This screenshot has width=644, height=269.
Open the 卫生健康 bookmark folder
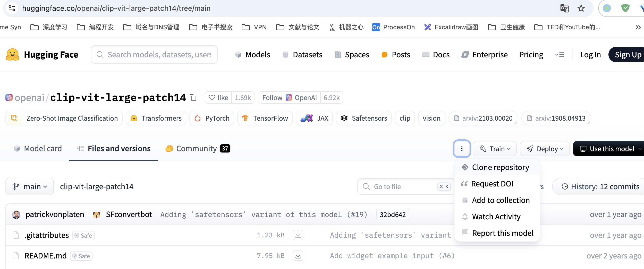506,27
